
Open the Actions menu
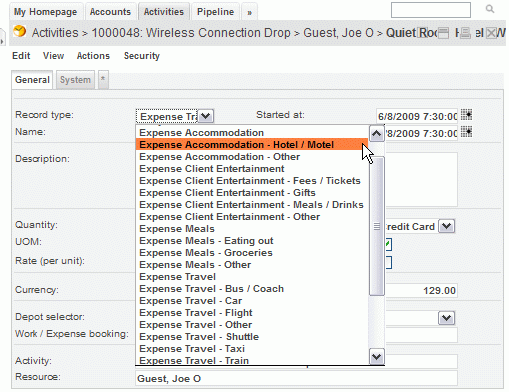(93, 56)
